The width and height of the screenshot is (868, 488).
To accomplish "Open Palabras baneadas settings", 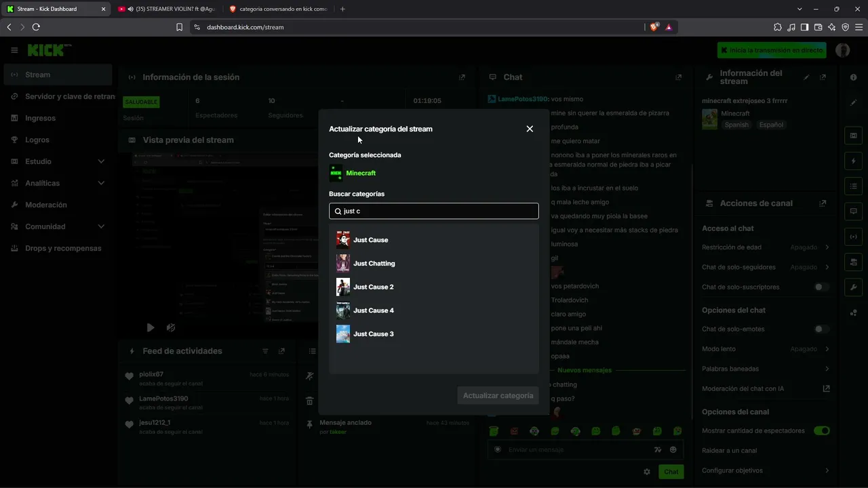I will 766,369.
